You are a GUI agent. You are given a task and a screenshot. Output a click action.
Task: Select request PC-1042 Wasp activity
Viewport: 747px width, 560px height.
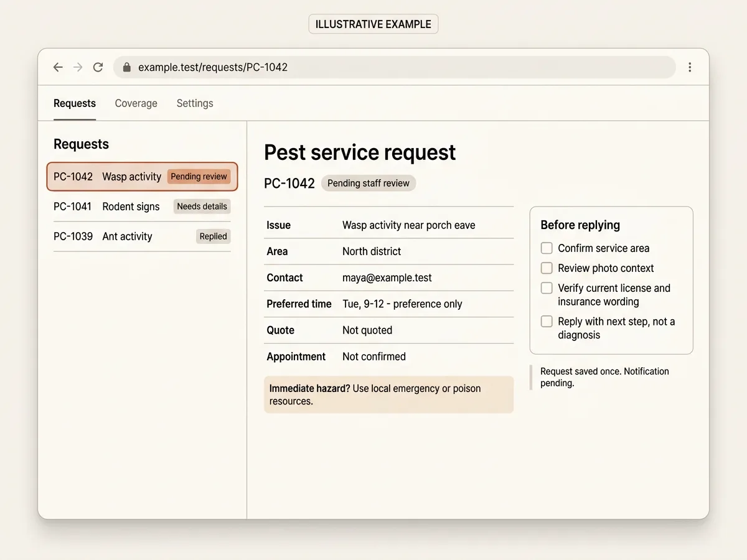[142, 177]
